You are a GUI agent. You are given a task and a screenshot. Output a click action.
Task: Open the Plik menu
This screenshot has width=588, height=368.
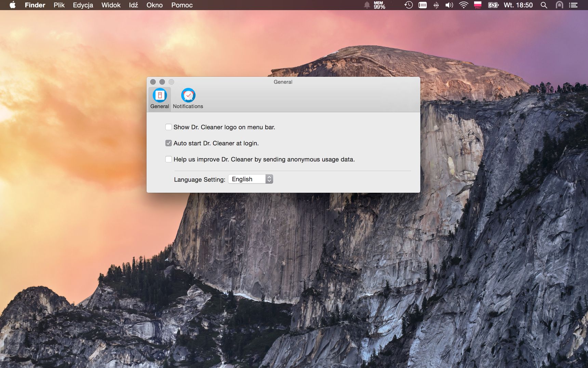click(x=59, y=5)
